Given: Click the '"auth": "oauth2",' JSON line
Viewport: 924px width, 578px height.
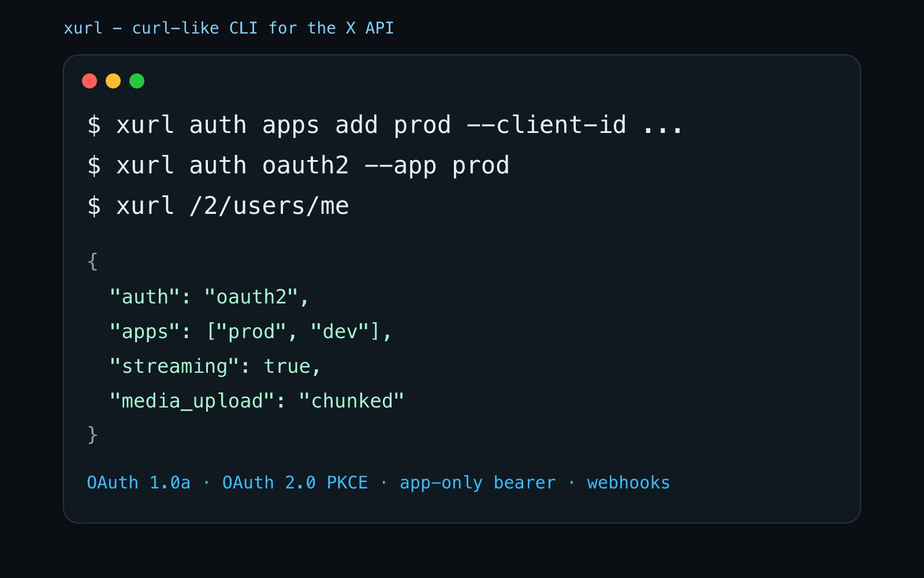Looking at the screenshot, I should tap(210, 297).
